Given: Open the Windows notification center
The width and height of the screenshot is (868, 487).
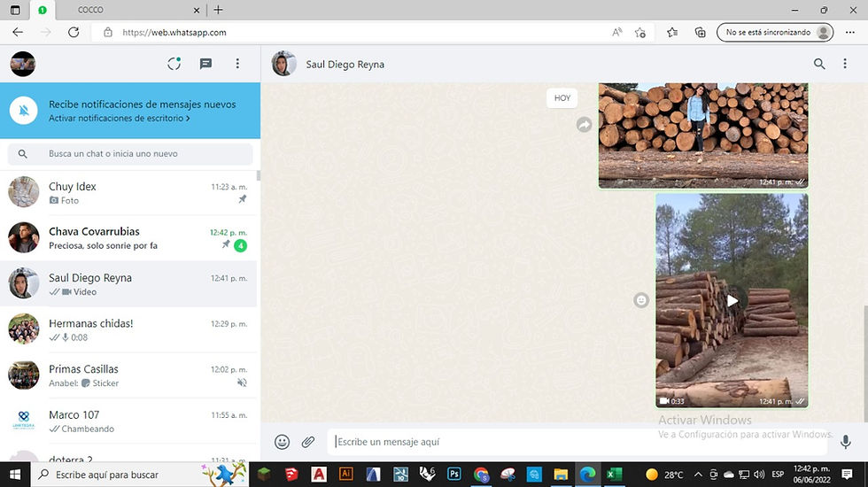Looking at the screenshot, I should pyautogui.click(x=847, y=475).
